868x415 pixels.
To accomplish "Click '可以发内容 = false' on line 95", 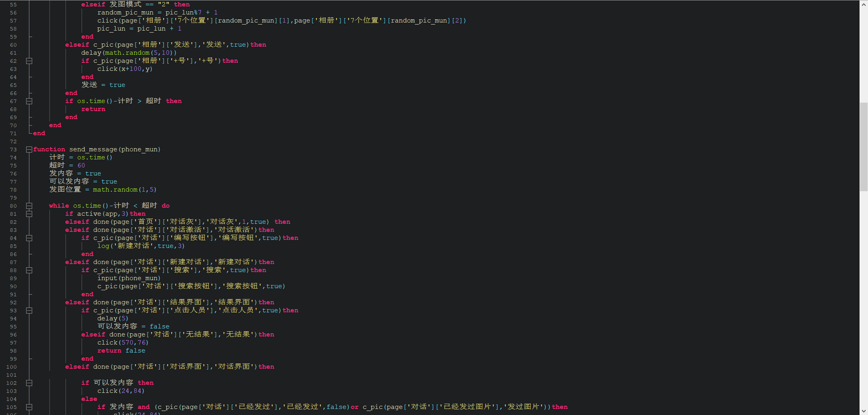I will [133, 326].
